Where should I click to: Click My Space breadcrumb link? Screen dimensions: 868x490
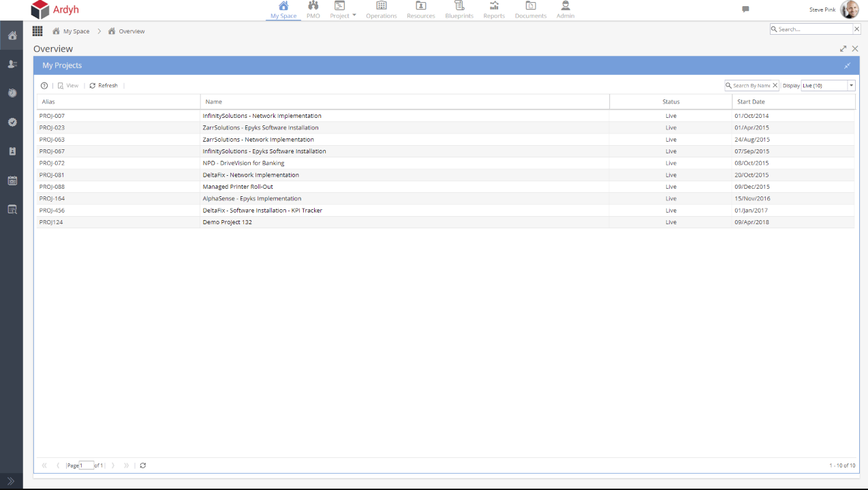[x=76, y=31]
